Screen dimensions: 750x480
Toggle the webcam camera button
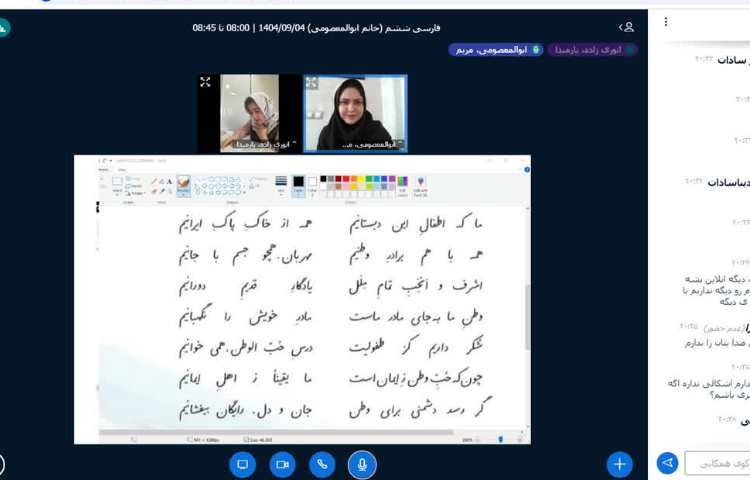click(282, 464)
